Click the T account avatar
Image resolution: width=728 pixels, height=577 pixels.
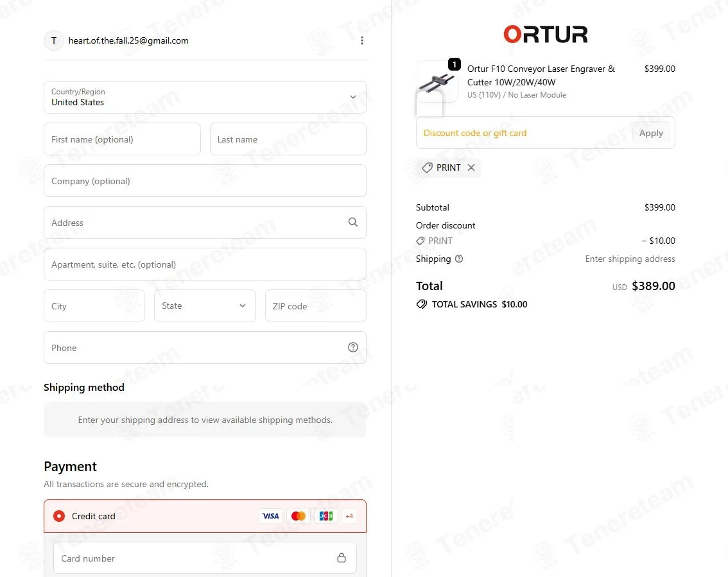point(54,40)
